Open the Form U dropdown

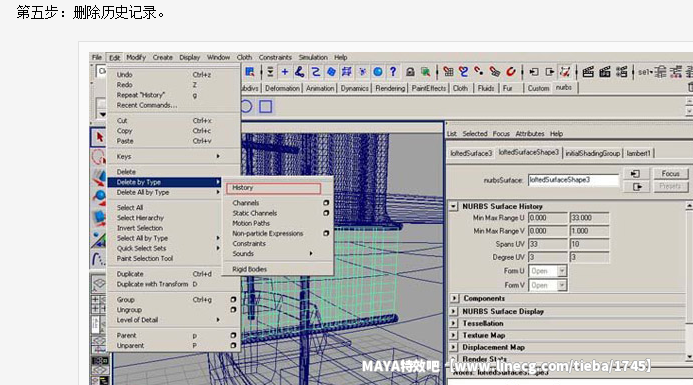[562, 271]
